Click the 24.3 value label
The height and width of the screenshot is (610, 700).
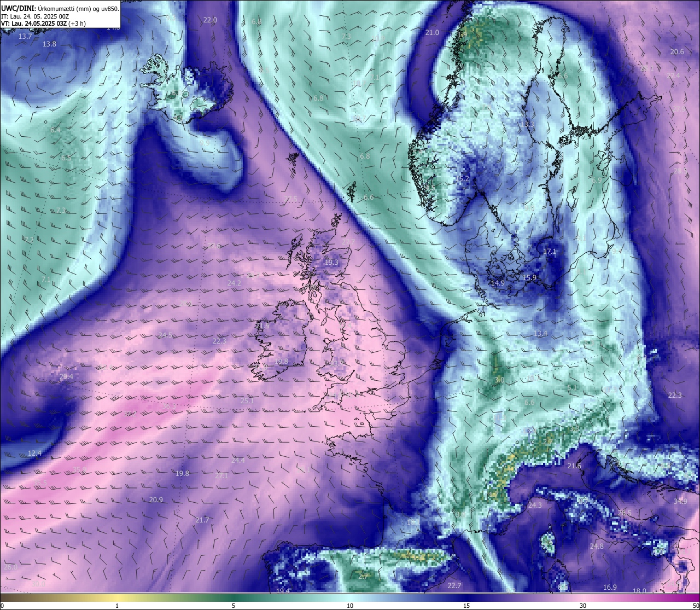[x=535, y=506]
